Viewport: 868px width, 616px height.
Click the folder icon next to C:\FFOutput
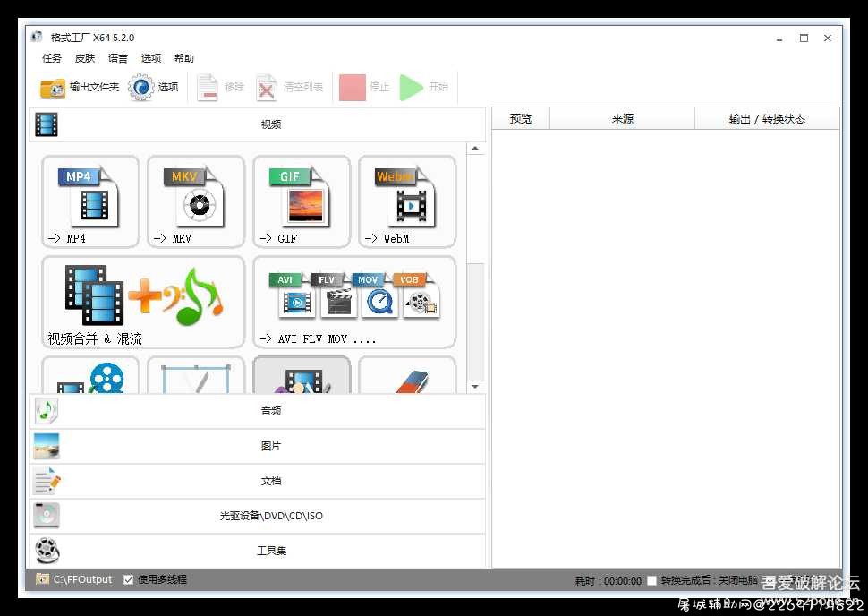point(42,579)
